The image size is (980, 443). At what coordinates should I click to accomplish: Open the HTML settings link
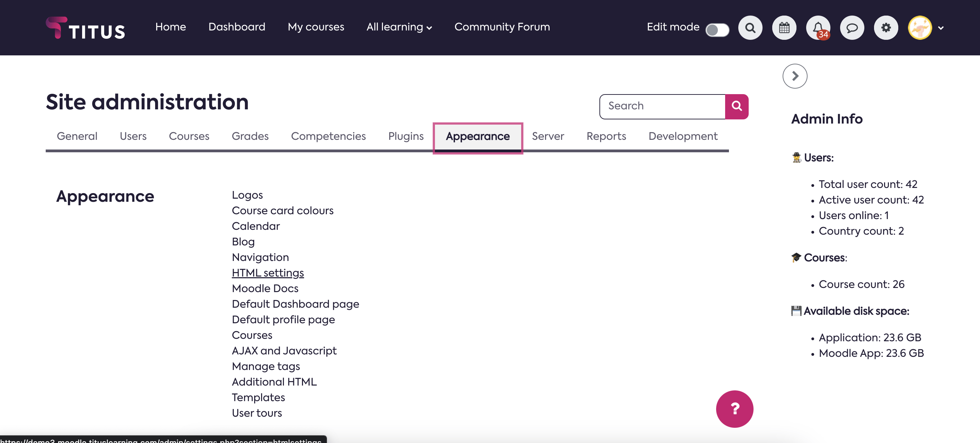[267, 273]
